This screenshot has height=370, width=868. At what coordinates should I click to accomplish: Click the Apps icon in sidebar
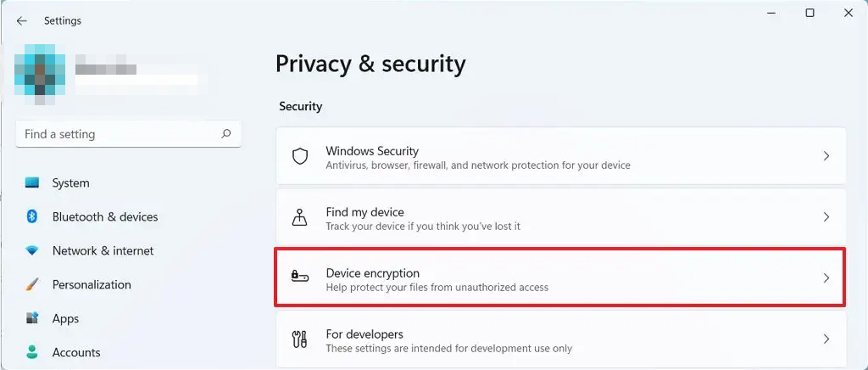32,318
